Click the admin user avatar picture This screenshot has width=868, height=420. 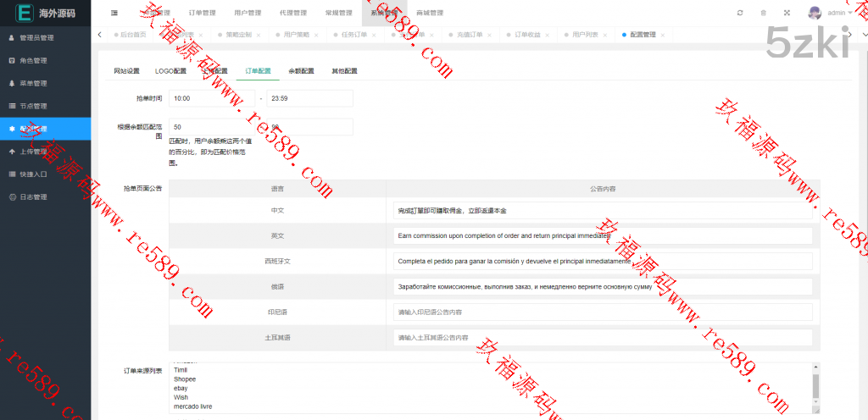[815, 13]
